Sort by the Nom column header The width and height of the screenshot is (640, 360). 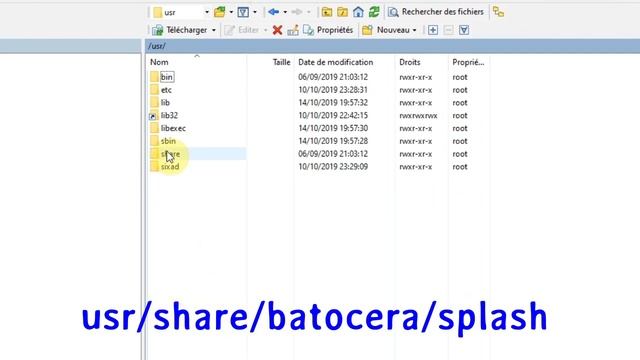pyautogui.click(x=159, y=62)
